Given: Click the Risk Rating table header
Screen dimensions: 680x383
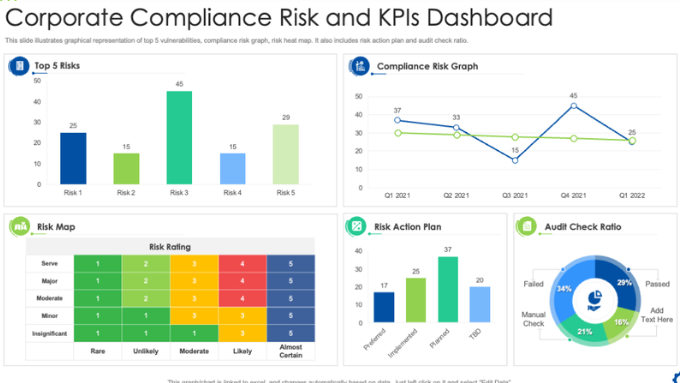Looking at the screenshot, I should tap(170, 247).
